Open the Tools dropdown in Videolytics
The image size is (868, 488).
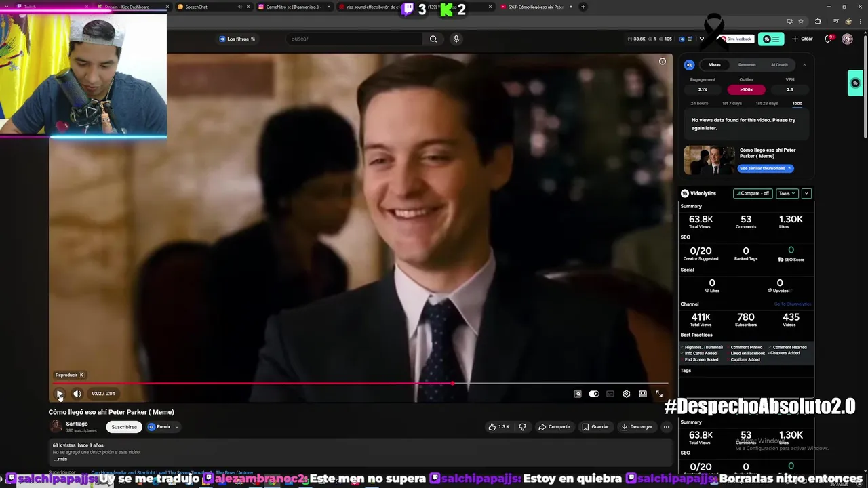point(787,193)
